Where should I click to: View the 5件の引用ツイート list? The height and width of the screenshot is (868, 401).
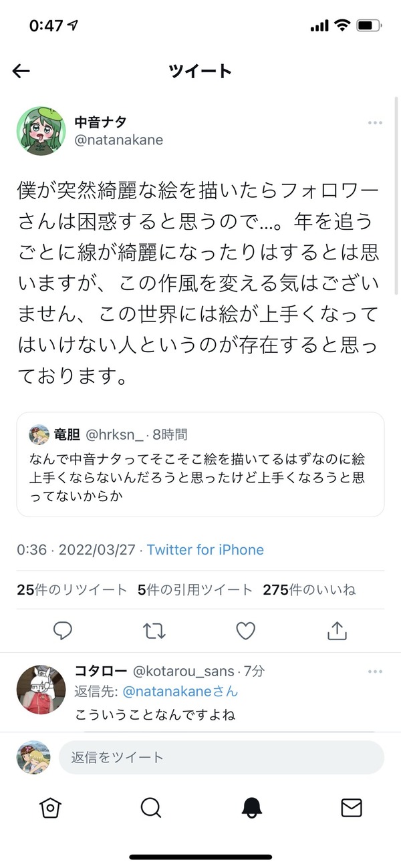coord(195,589)
